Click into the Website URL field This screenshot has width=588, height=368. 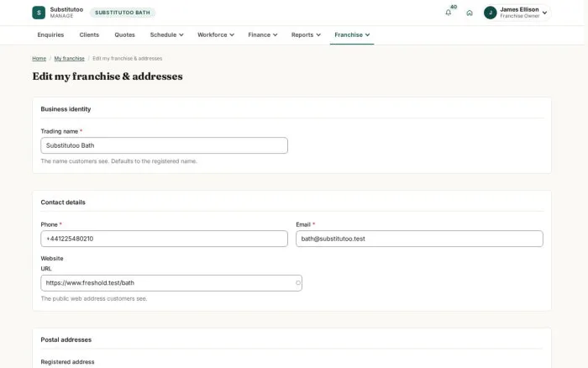point(171,283)
